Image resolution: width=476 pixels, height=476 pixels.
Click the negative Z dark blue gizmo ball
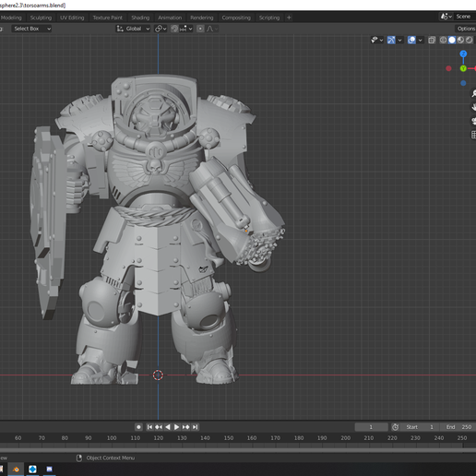(463, 83)
